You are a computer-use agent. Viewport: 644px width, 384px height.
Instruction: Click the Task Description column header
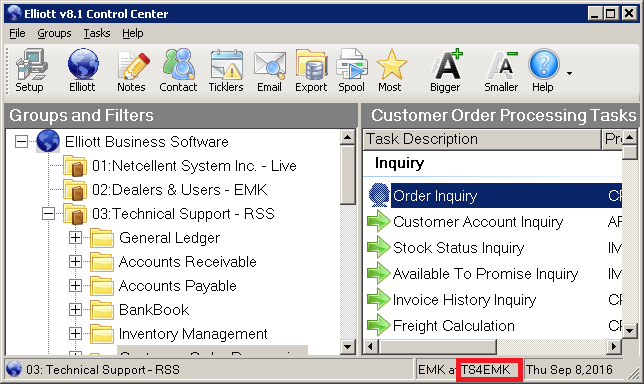482,139
